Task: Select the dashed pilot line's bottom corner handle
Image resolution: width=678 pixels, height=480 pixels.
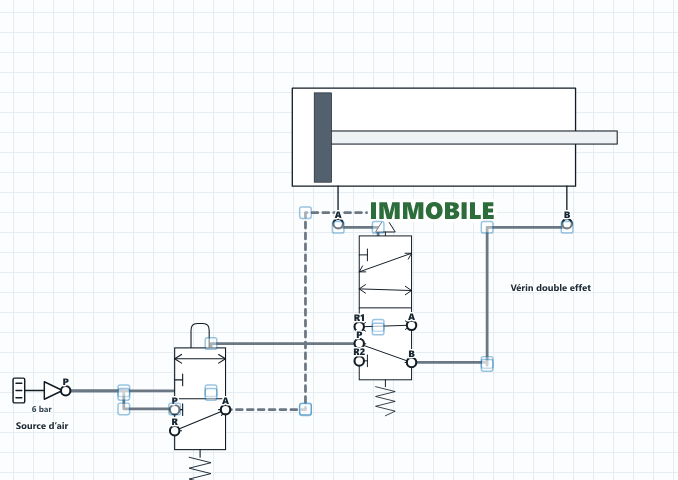Action: [305, 409]
